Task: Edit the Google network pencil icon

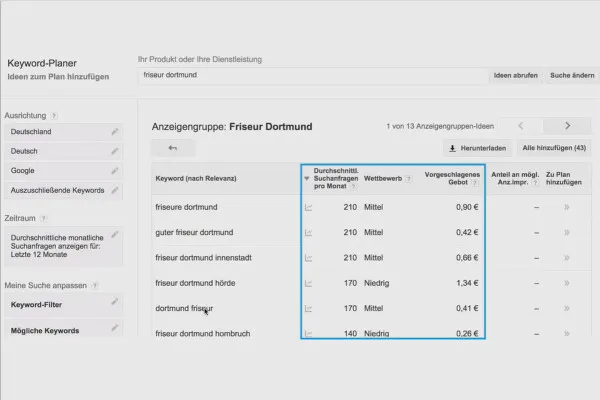Action: pyautogui.click(x=114, y=171)
